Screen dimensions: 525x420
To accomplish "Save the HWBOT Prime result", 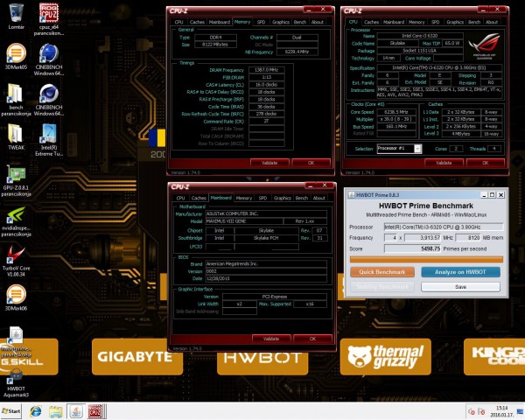I will (461, 287).
